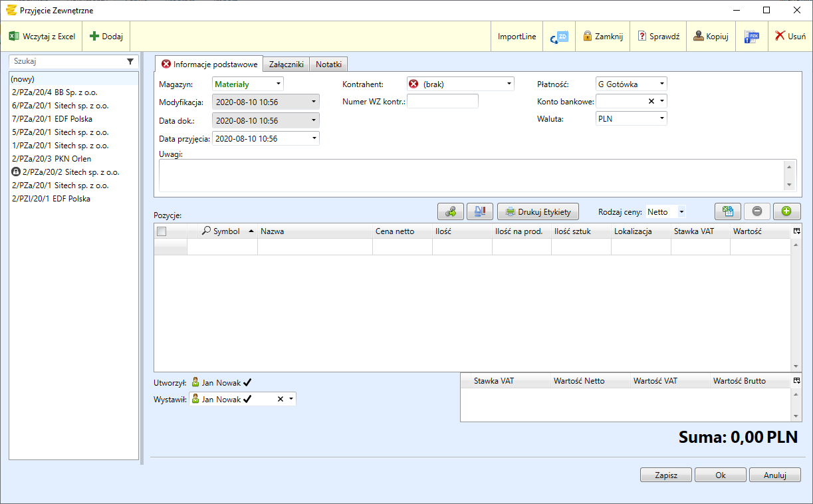Click the gray minus remove position button

click(757, 211)
